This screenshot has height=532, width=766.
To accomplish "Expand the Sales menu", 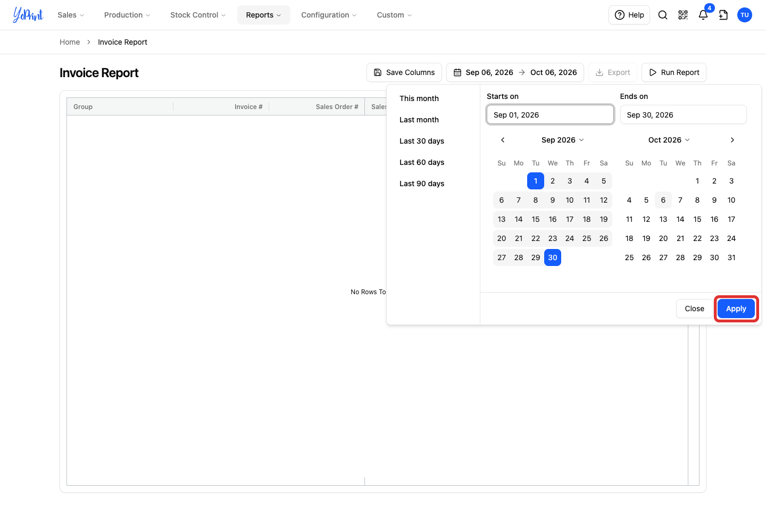I will coord(71,15).
